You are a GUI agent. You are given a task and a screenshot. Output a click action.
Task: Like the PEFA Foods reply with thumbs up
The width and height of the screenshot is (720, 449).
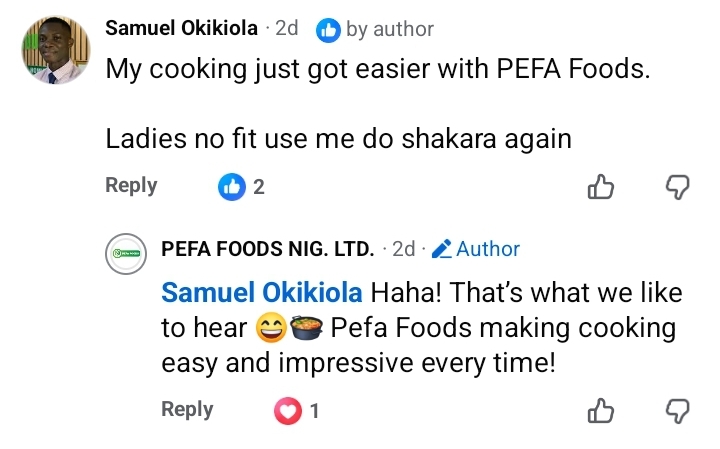(x=599, y=410)
